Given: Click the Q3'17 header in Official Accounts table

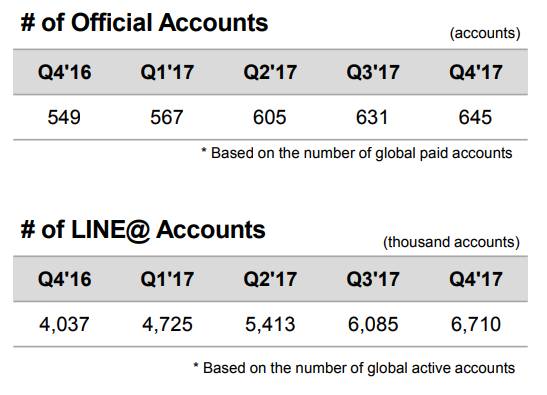Looking at the screenshot, I should (x=373, y=72).
